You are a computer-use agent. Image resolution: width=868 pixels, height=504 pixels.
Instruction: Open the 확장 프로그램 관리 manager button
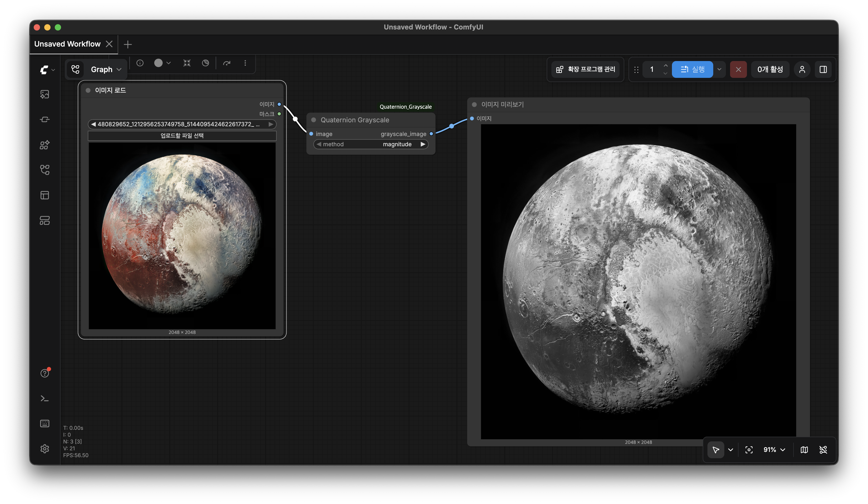(x=586, y=69)
